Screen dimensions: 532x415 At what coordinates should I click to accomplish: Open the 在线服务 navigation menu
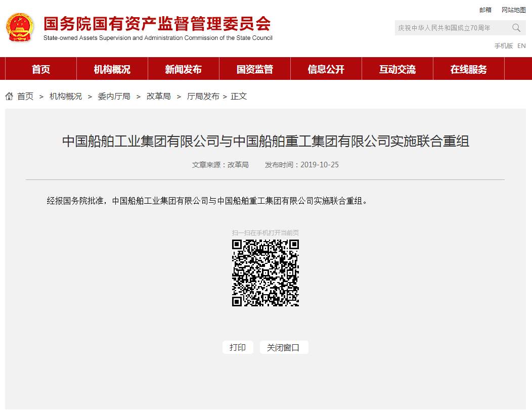tap(469, 69)
